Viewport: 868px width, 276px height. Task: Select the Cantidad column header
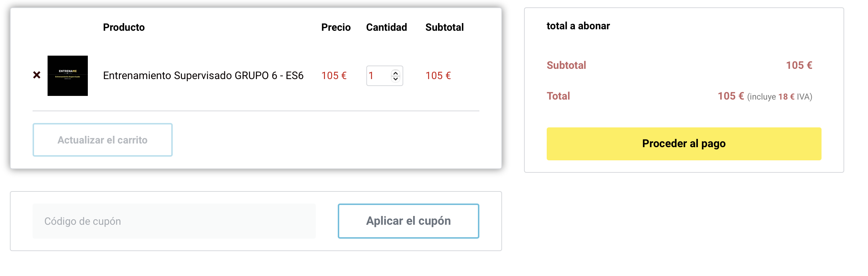[386, 27]
